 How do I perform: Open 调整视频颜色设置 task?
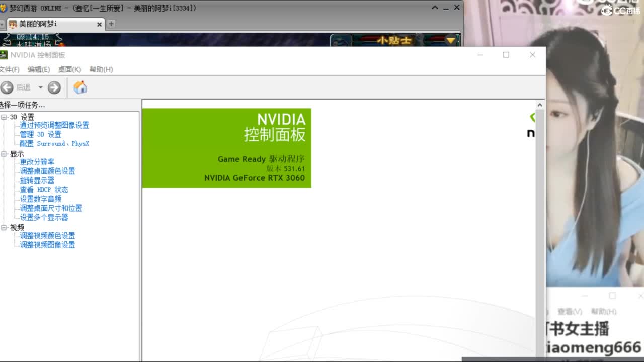[x=47, y=235]
